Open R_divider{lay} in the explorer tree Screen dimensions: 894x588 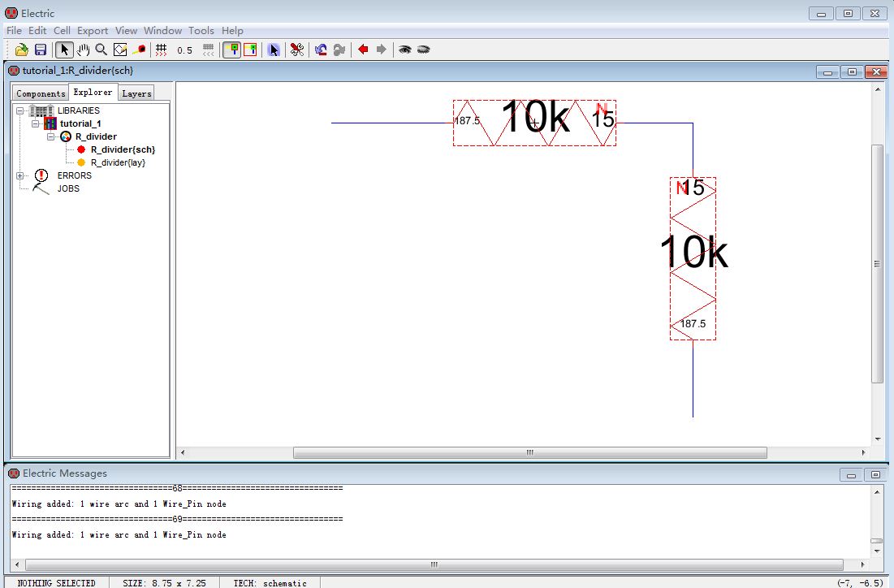click(x=117, y=162)
